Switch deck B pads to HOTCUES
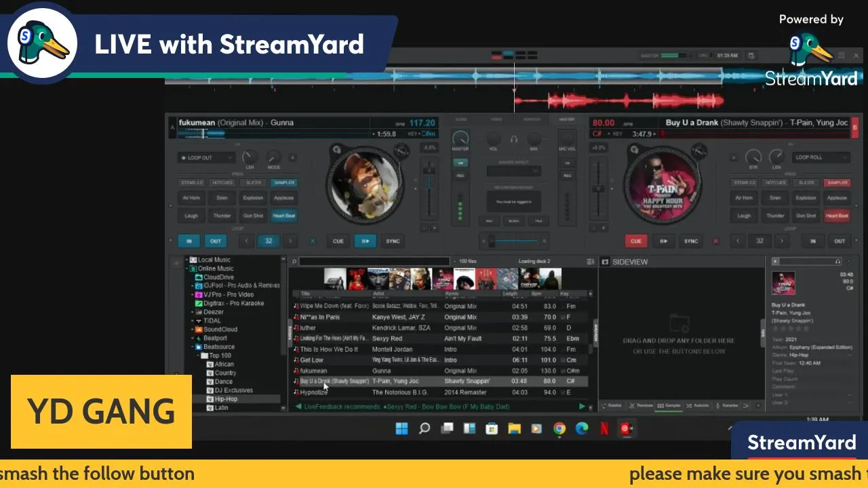Viewport: 868px width, 488px height. 775,182
